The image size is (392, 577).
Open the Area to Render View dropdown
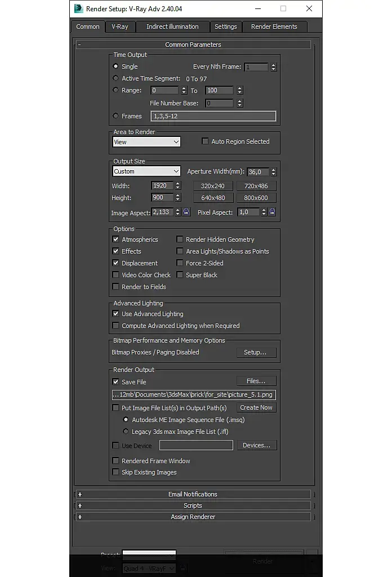click(146, 141)
